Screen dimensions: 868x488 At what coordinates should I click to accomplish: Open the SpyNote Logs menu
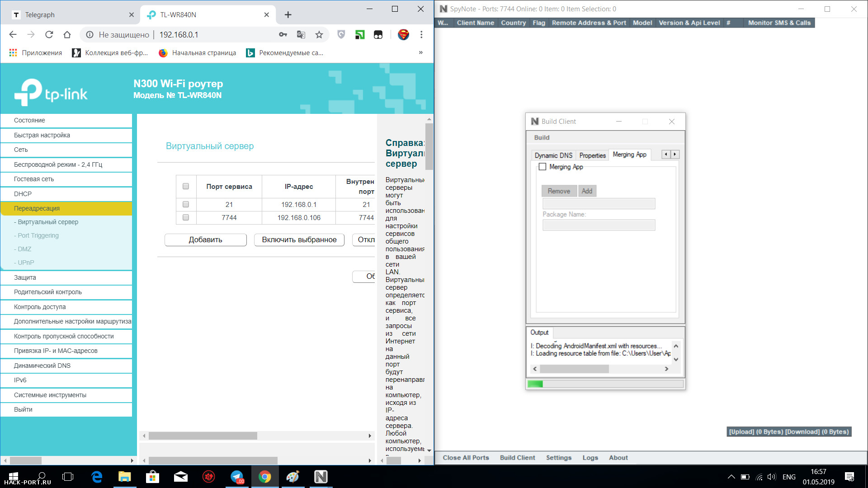point(590,458)
